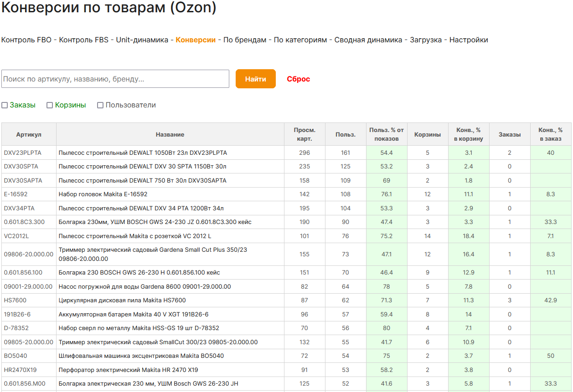Select product Болгарка электрическая 230 мм Bosch
The image size is (573, 392).
coord(149,384)
